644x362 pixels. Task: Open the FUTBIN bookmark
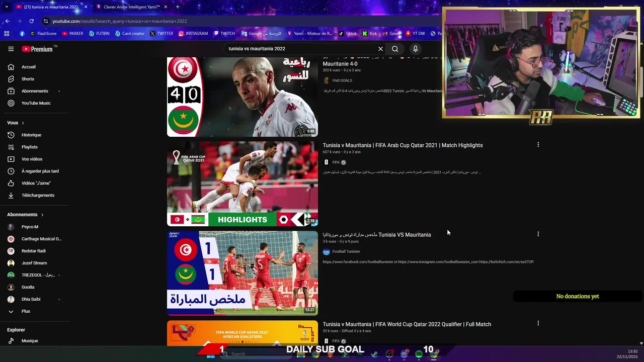click(x=99, y=34)
